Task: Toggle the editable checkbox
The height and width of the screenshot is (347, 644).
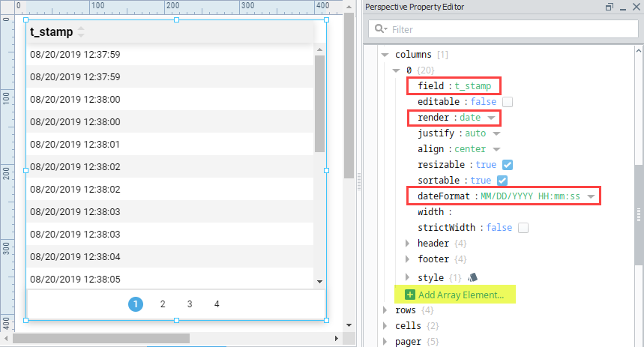Action: pos(508,102)
